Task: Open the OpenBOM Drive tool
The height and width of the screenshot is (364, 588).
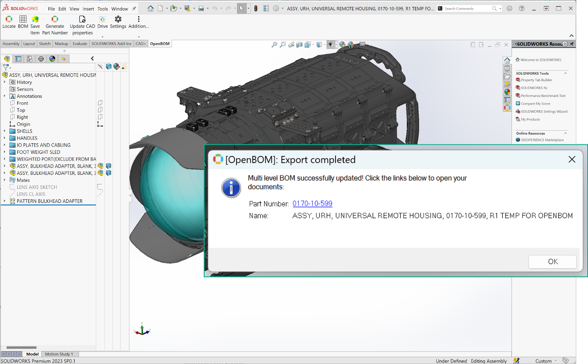Action: coord(103,19)
